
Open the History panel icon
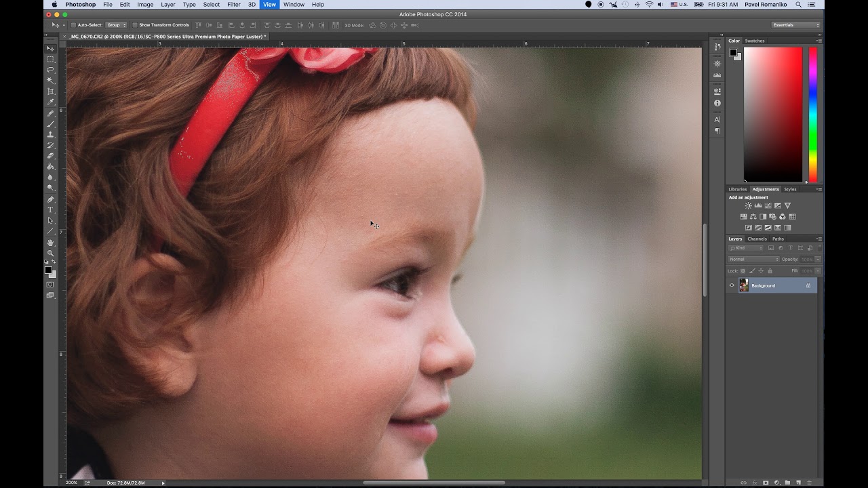717,47
